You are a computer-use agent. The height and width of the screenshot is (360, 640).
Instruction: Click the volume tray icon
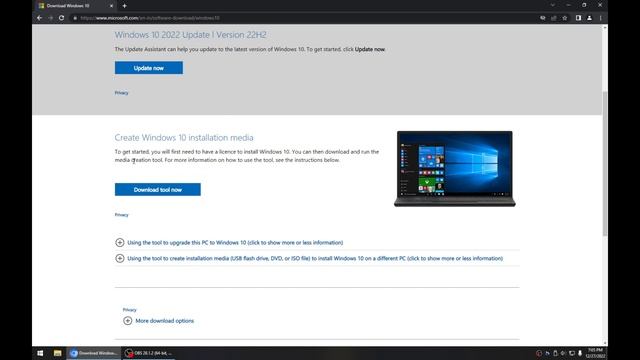[563, 353]
